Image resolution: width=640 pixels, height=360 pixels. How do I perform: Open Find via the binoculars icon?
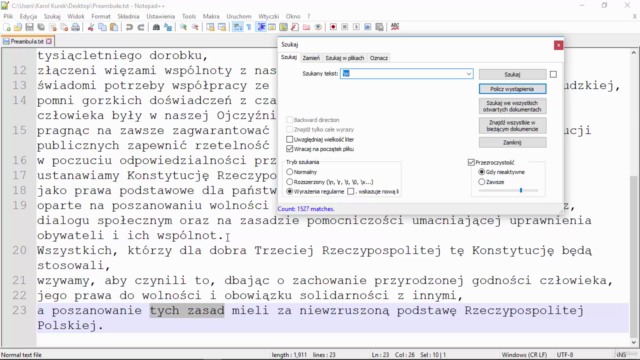pyautogui.click(x=156, y=27)
